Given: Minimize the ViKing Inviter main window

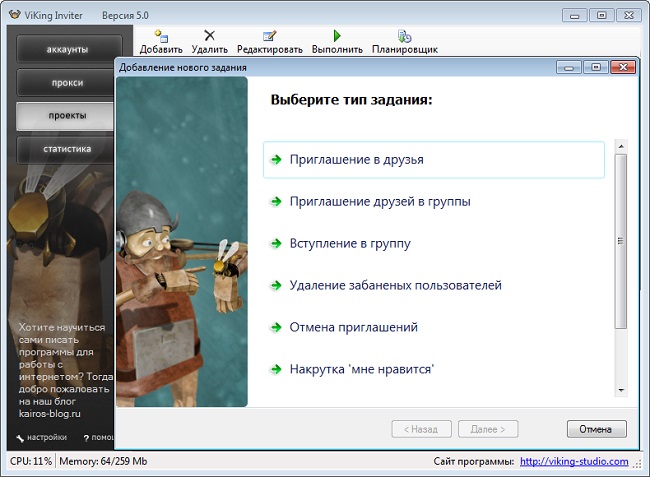Looking at the screenshot, I should pos(575,16).
